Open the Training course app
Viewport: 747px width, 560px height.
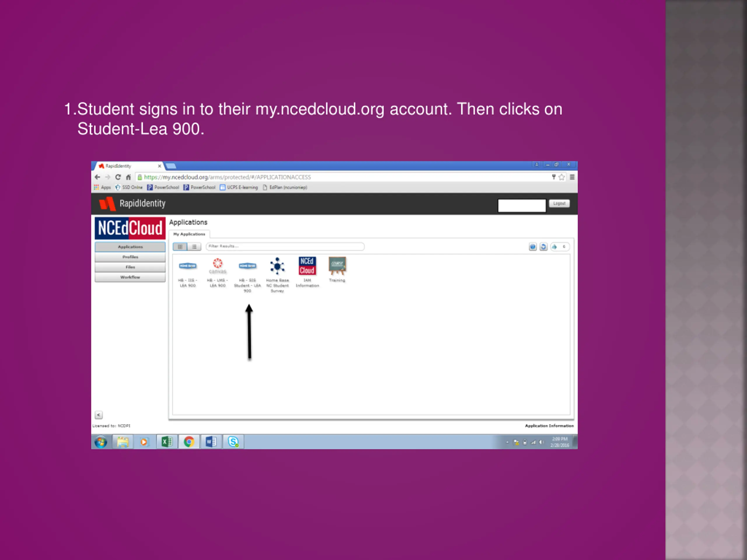[x=337, y=269]
